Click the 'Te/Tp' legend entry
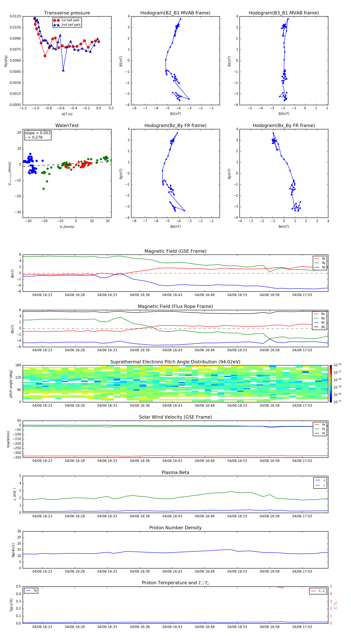Viewport: 351px width, 644px height. 318,591
